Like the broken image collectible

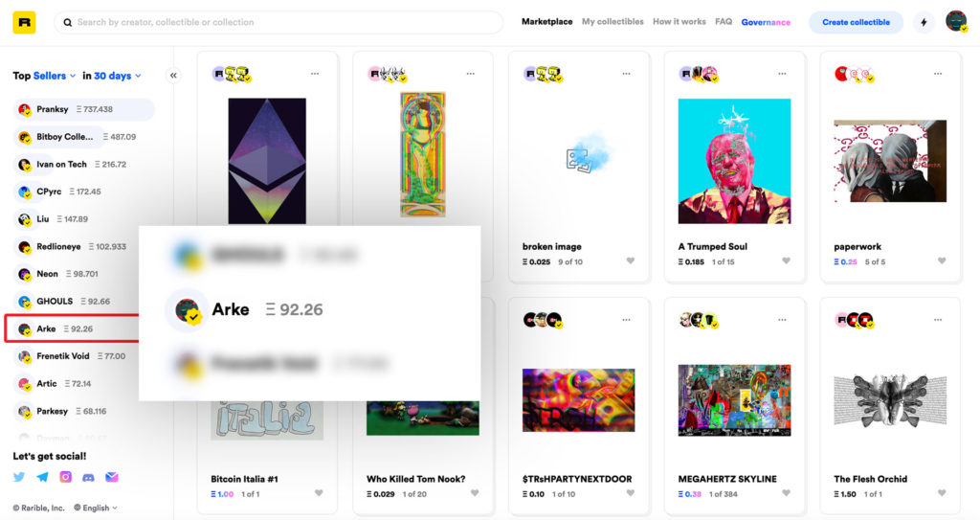(x=630, y=260)
